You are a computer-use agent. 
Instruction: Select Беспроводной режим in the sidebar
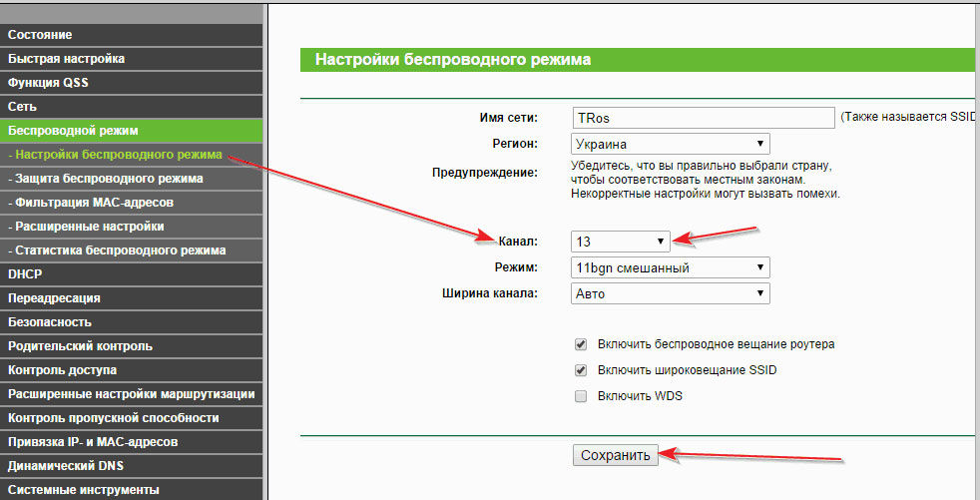(132, 131)
